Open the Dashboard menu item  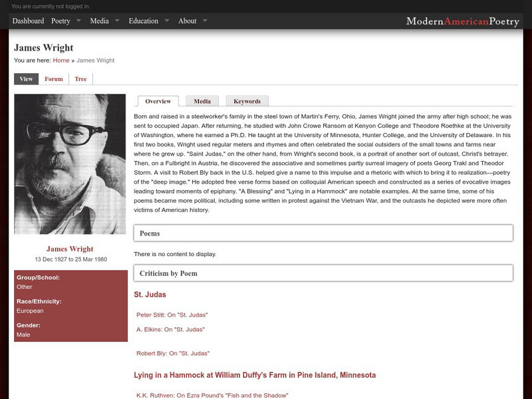[x=27, y=21]
